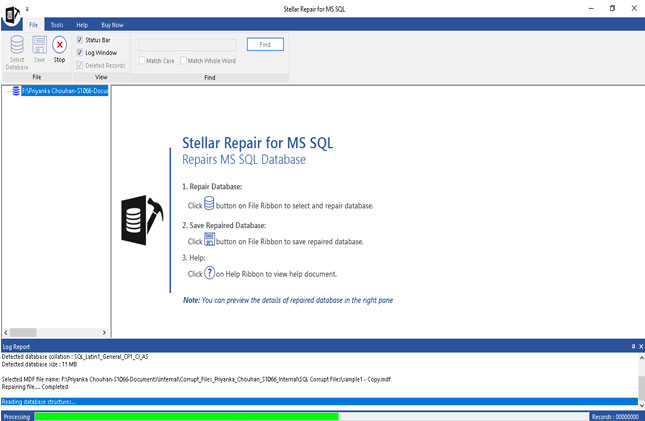Click the Save icon in File ribbon

point(39,44)
